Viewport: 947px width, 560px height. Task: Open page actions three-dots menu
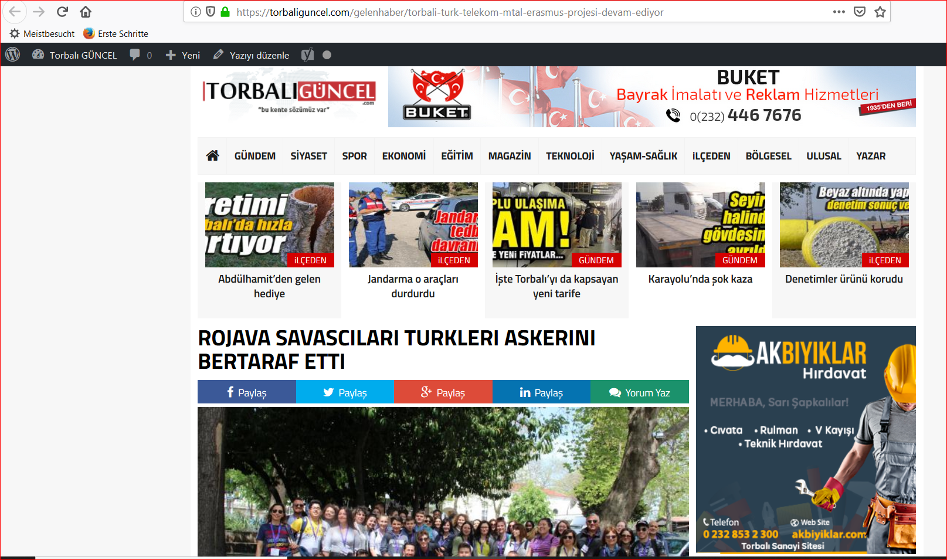pyautogui.click(x=839, y=12)
